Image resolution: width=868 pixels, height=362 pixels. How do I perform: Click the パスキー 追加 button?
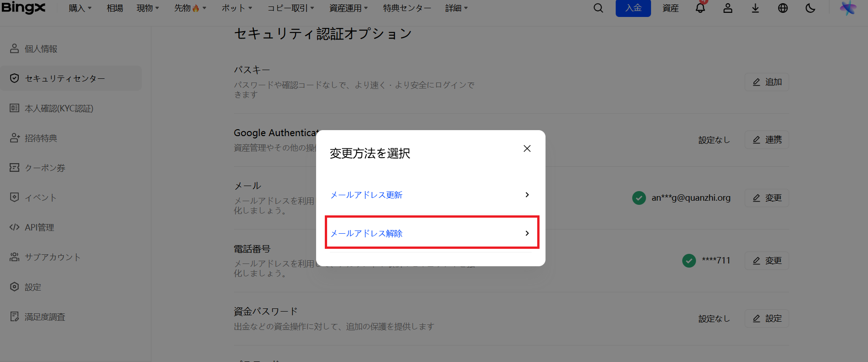[767, 82]
